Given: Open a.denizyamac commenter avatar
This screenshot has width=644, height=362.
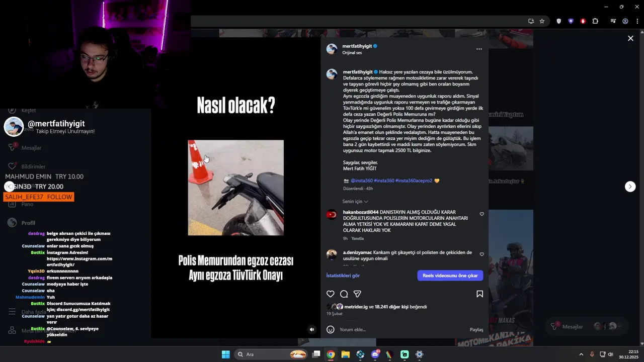Looking at the screenshot, I should [332, 254].
